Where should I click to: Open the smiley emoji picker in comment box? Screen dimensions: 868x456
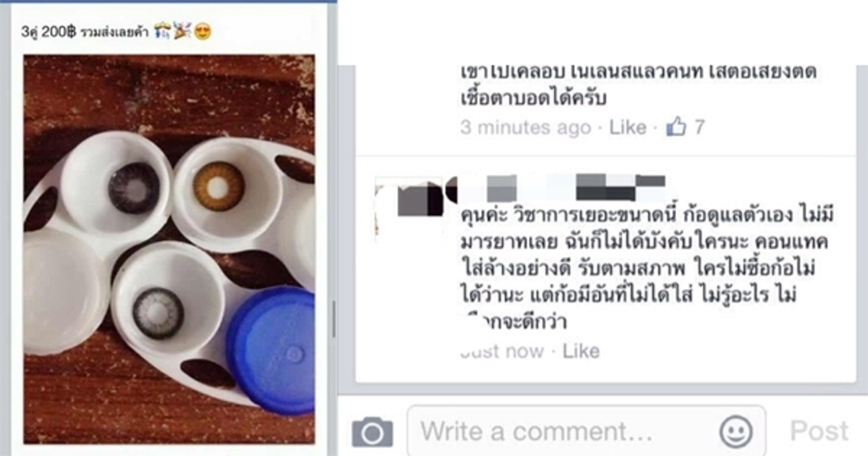tap(736, 432)
